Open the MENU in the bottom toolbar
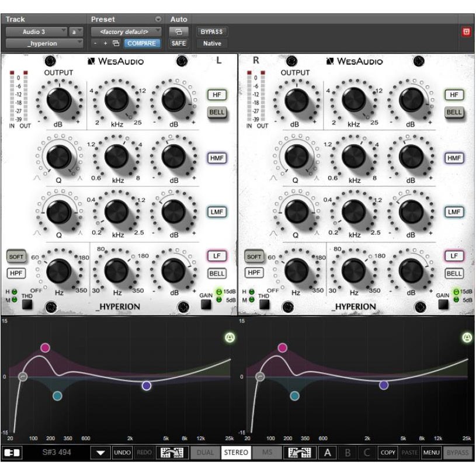Image resolution: width=476 pixels, height=476 pixels. click(x=432, y=451)
